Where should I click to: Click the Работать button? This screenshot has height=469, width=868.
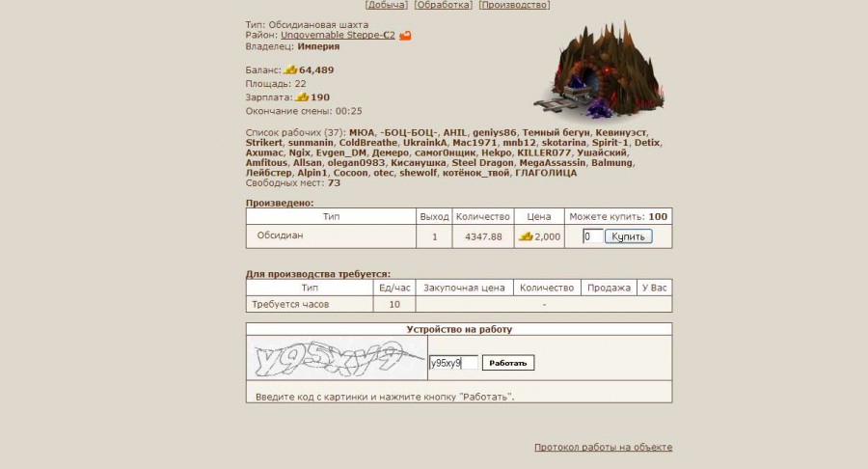tap(507, 363)
